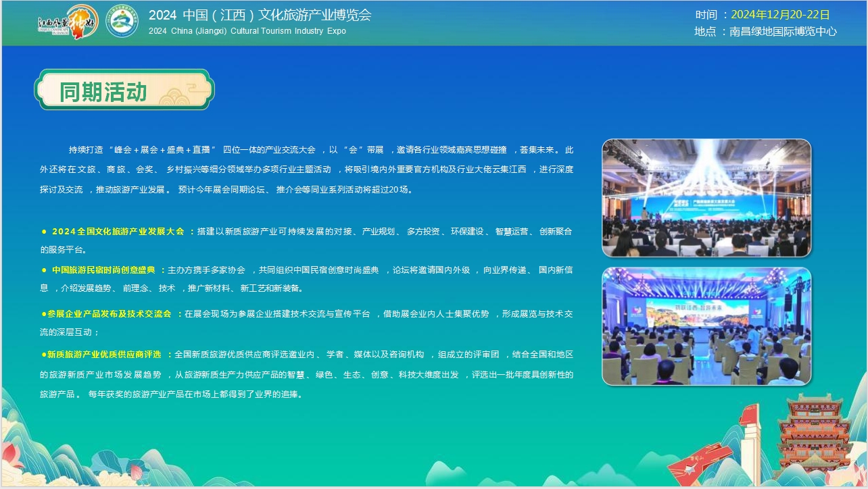Click the yellow bullet before 中国旅游民宿时尚创意盛典

pyautogui.click(x=44, y=270)
